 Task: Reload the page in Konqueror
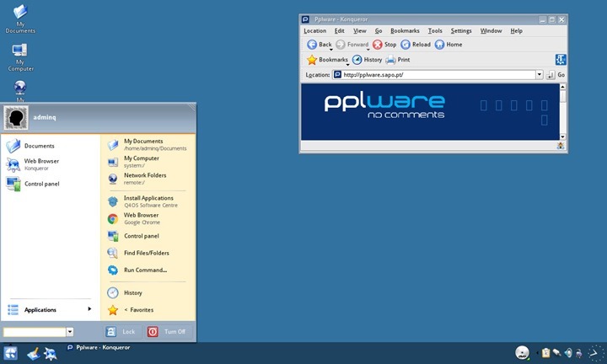pyautogui.click(x=416, y=45)
